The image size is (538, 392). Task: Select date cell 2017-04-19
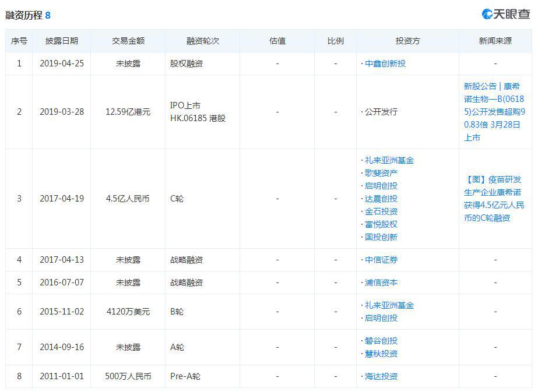pos(62,199)
